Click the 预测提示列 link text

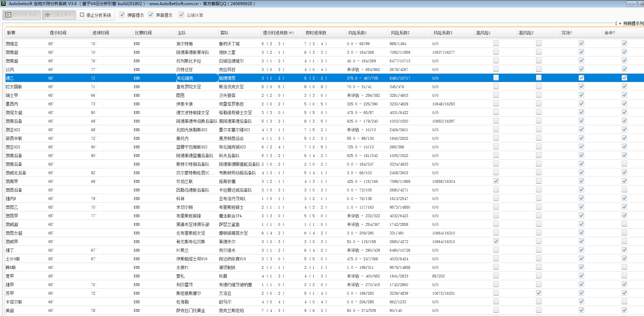click(x=632, y=23)
